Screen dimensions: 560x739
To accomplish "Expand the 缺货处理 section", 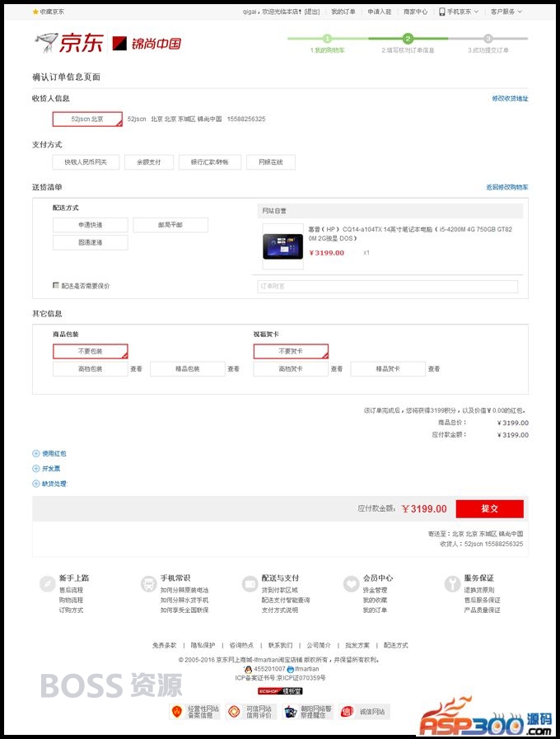I will (x=49, y=484).
